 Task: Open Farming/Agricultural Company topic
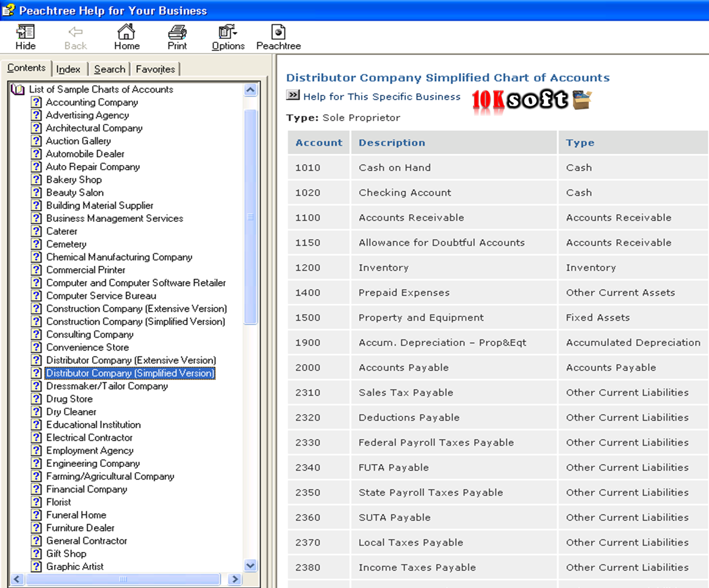(110, 476)
